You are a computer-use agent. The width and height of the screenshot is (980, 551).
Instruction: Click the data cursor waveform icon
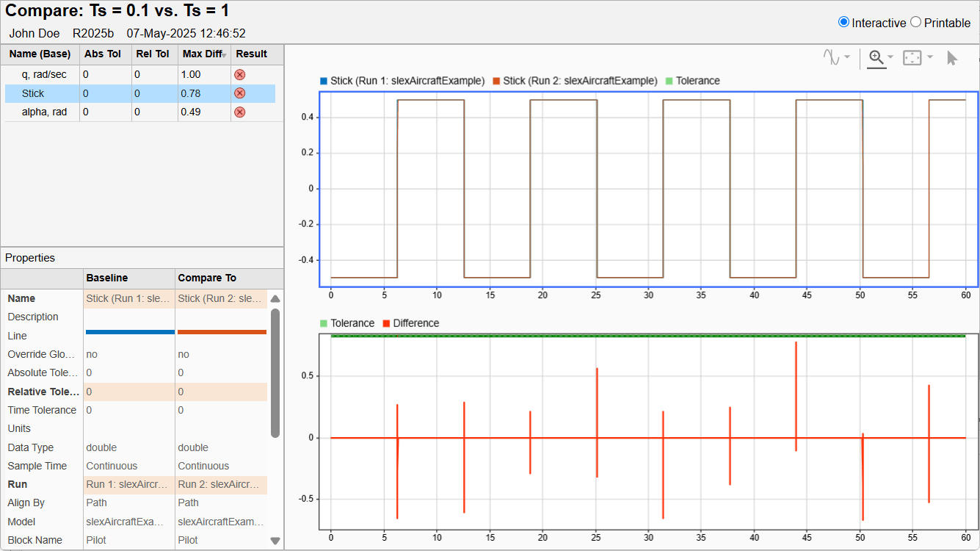coord(832,57)
